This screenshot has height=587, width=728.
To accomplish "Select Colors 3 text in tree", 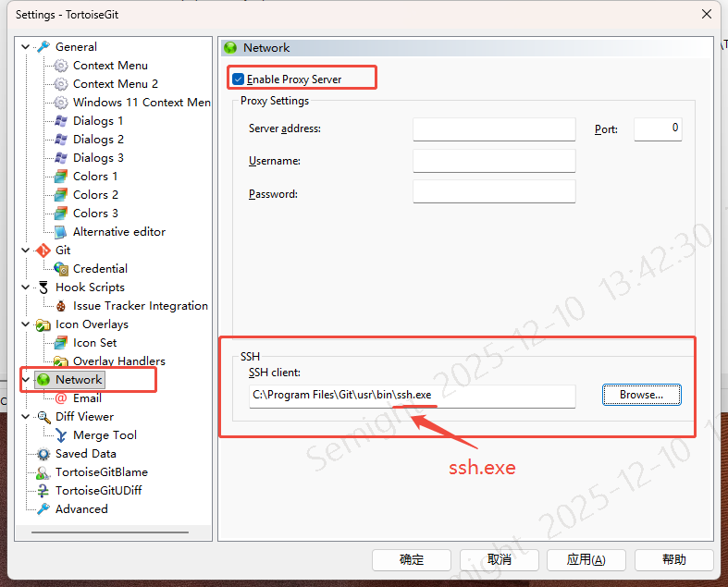I will 95,214.
